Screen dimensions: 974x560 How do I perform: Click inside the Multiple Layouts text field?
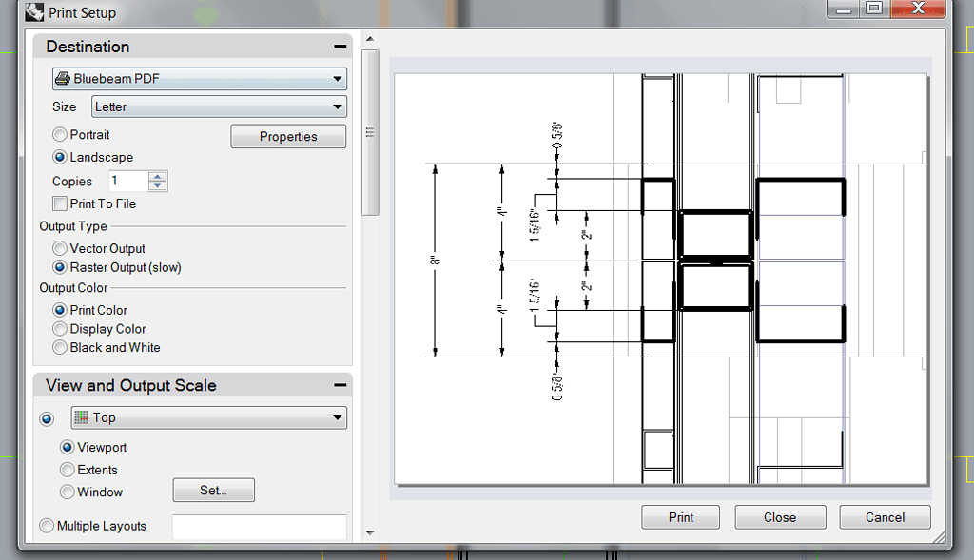click(x=259, y=526)
